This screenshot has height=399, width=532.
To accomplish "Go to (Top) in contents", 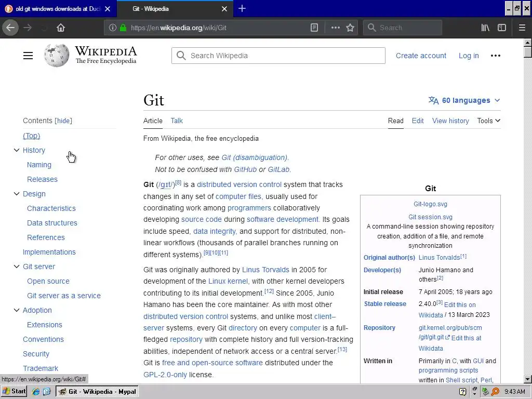I will pos(31,136).
